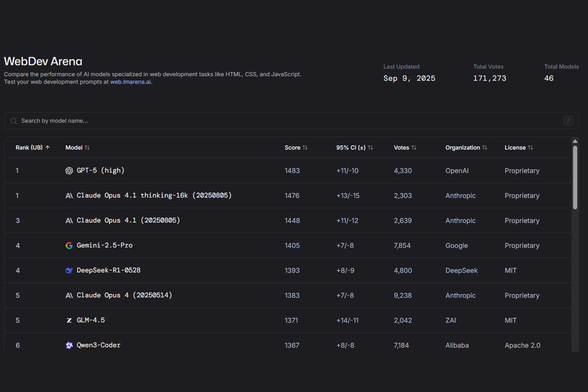Sort the table by 95% CI (±) header
The width and height of the screenshot is (588, 392).
point(351,148)
